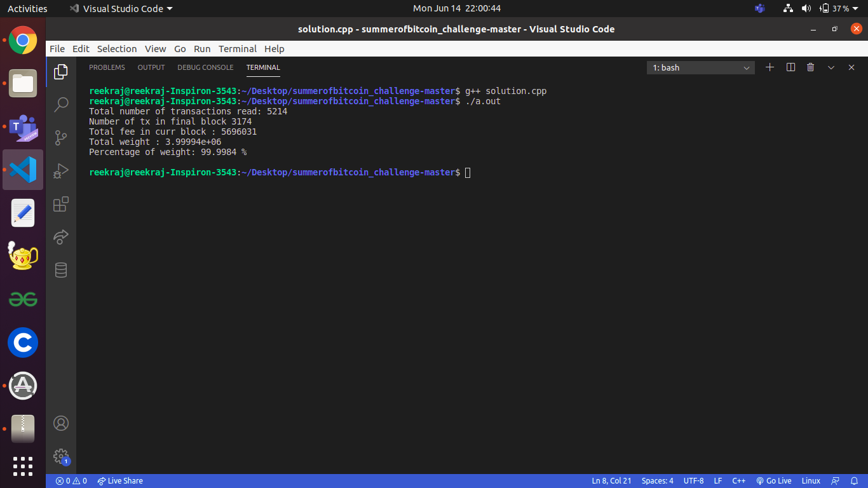The height and width of the screenshot is (488, 868).
Task: Kill the terminal with the trash icon
Action: [x=810, y=67]
